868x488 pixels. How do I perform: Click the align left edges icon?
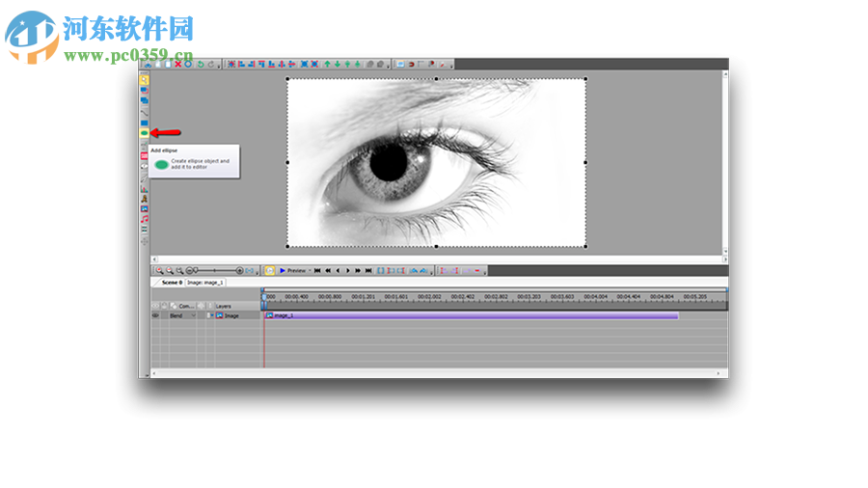[242, 65]
